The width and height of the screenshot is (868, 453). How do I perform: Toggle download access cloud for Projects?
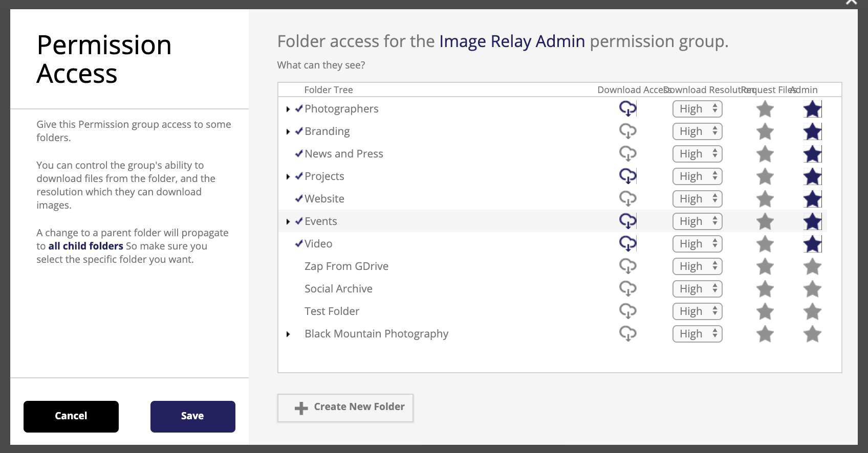tap(628, 176)
